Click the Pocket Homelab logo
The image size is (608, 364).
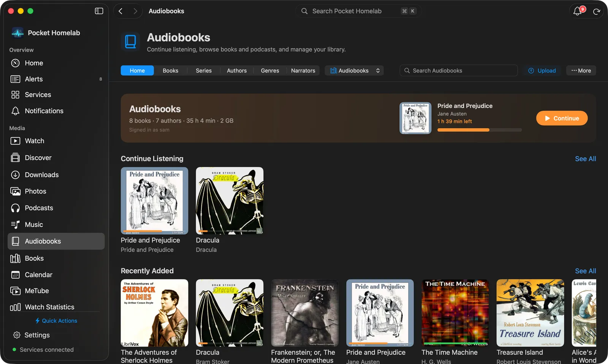coord(17,33)
